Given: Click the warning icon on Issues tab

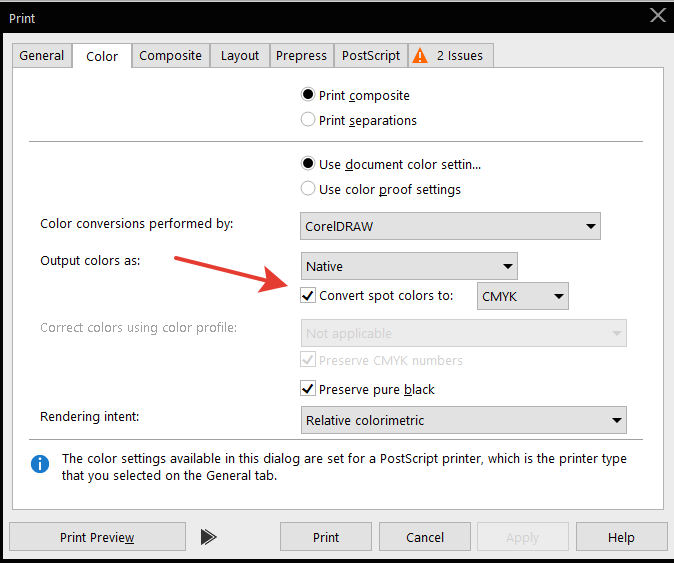Looking at the screenshot, I should (420, 56).
